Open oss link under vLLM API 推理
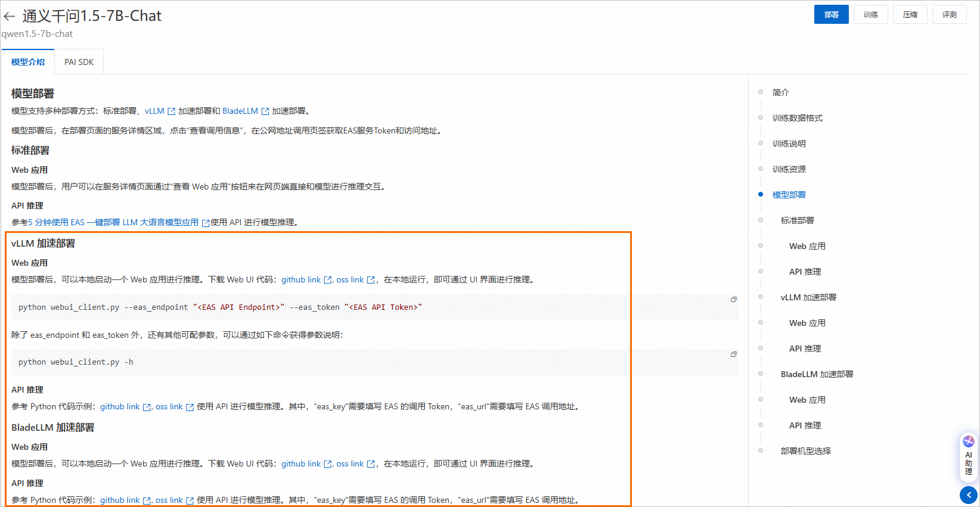The image size is (980, 507). (169, 406)
